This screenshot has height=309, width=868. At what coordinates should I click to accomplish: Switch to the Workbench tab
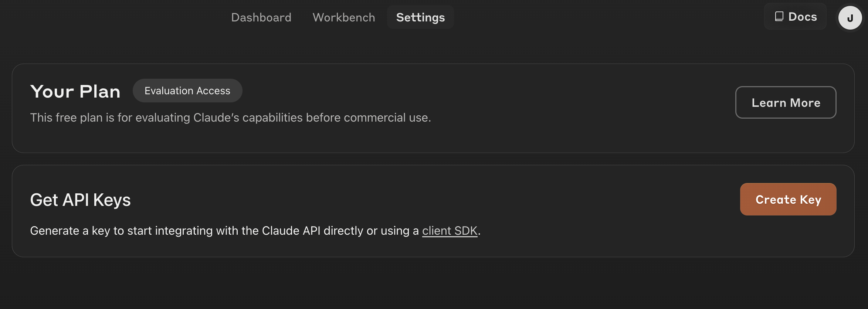click(x=343, y=17)
